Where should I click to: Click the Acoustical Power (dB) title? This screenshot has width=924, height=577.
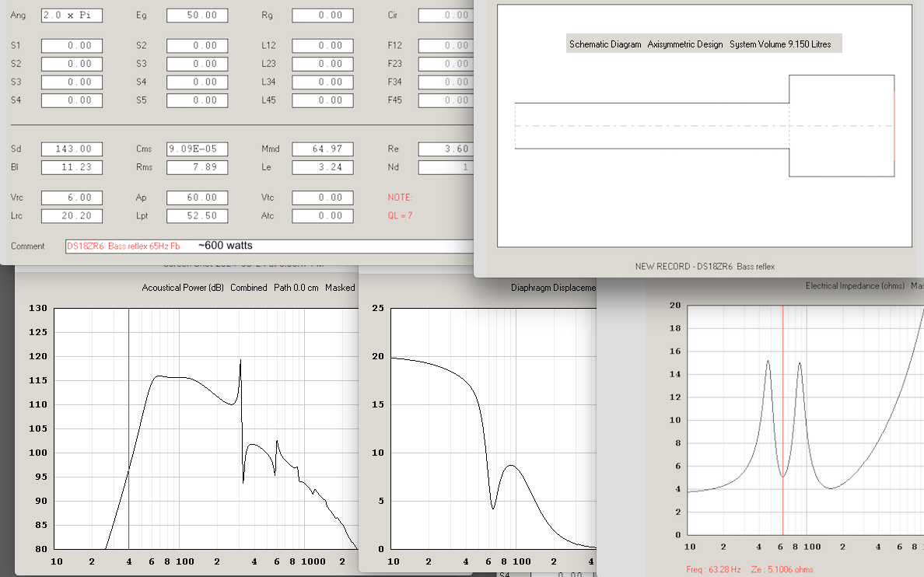tap(183, 288)
